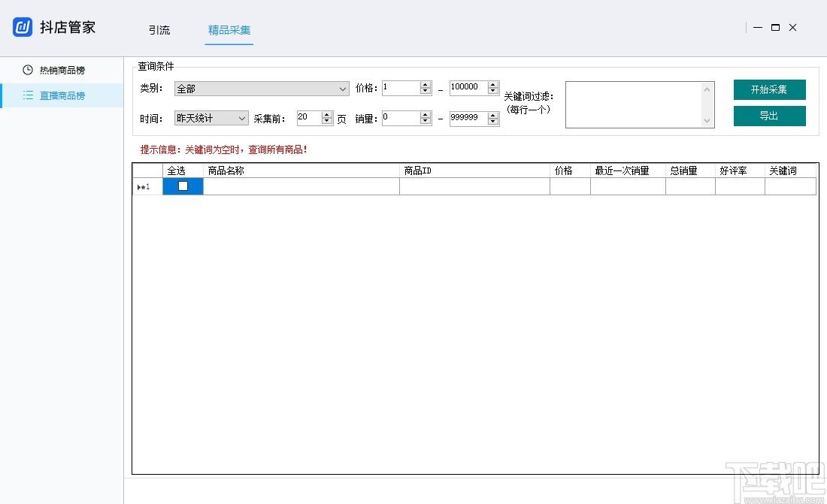Screen dimensions: 827x504
Task: Click the 开始采集 button
Action: coord(770,89)
